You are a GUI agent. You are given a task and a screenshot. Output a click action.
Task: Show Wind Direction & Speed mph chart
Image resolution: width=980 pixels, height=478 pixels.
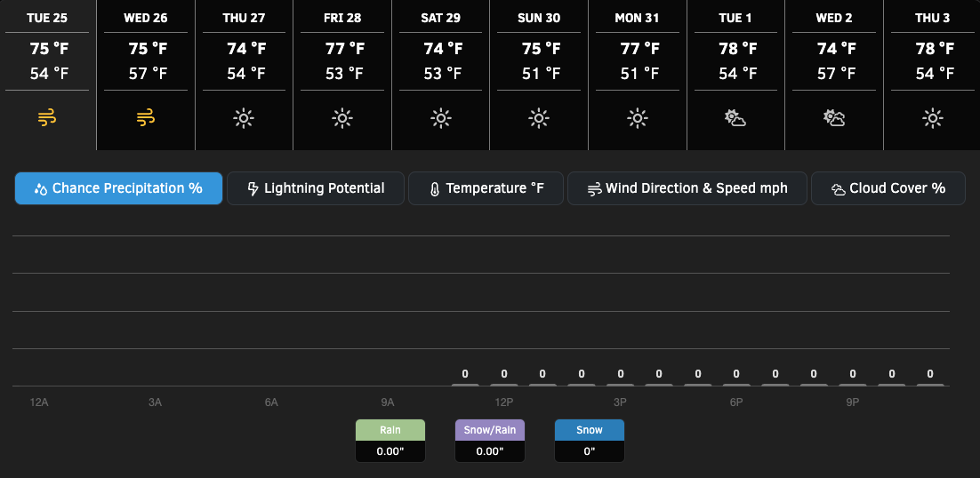[687, 188]
